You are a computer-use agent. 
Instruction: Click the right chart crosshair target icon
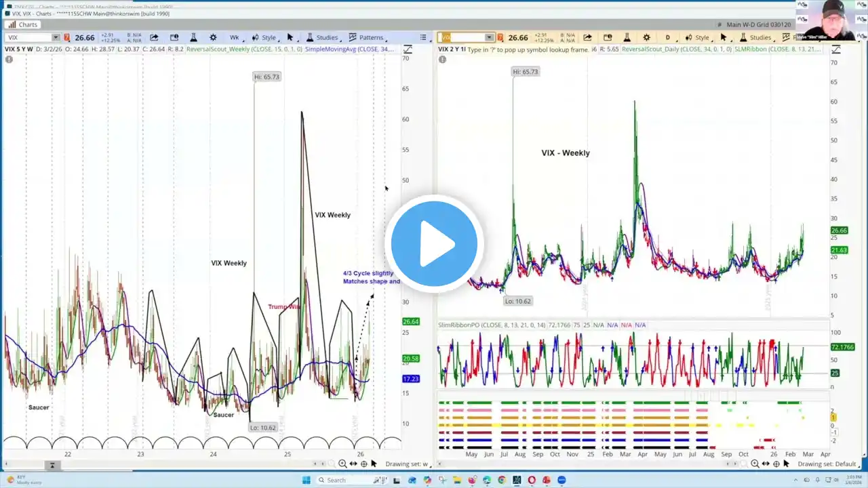(776, 464)
